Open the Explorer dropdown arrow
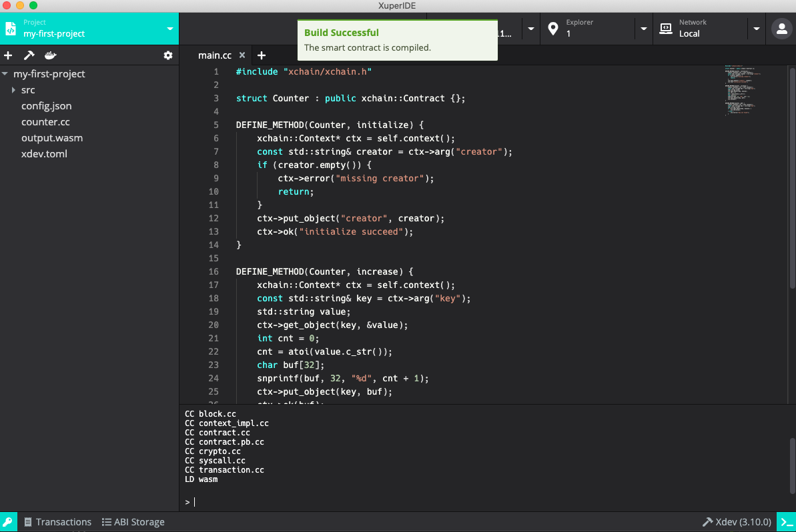 click(644, 29)
